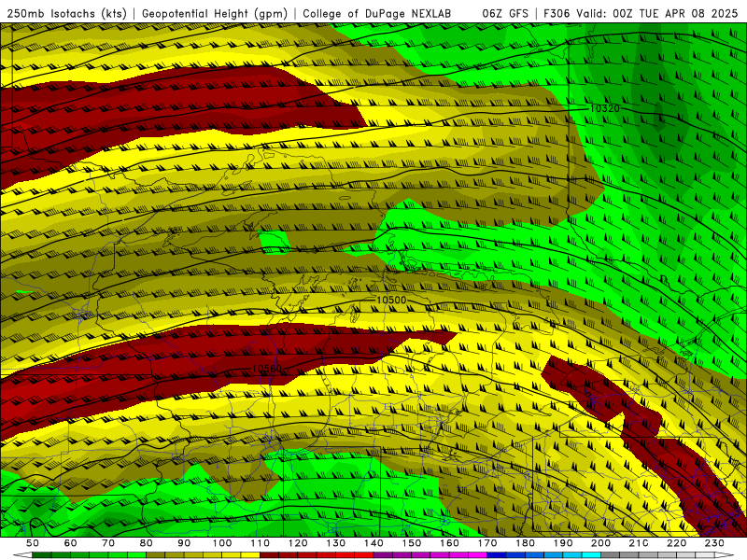The image size is (747, 560).
Task: Click the 'Valid: 00Z TUE APR 08 2025' text
Action: (657, 14)
